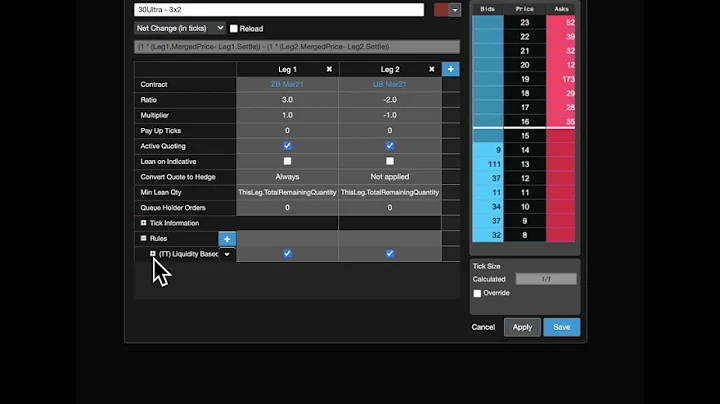This screenshot has height=404, width=720.
Task: Disable Active Quoting for Leg 1
Action: coord(287,146)
